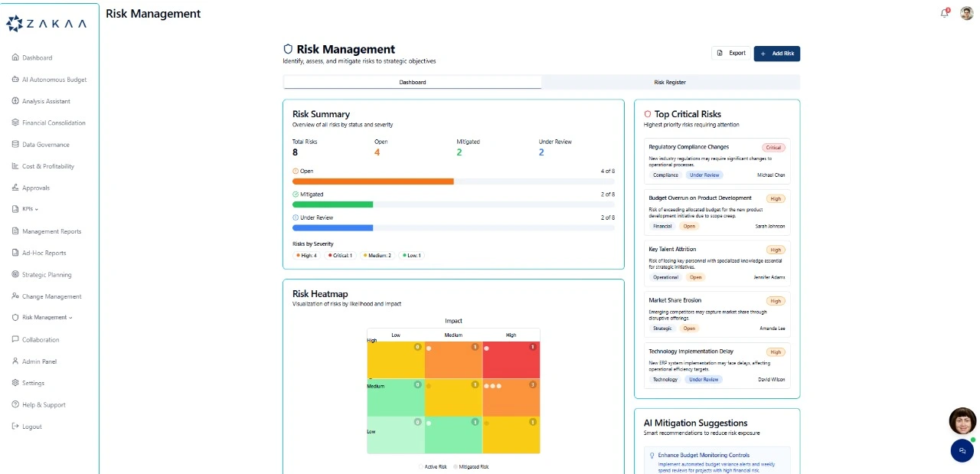This screenshot has height=474, width=980.
Task: Open the user profile avatar
Action: 966,13
